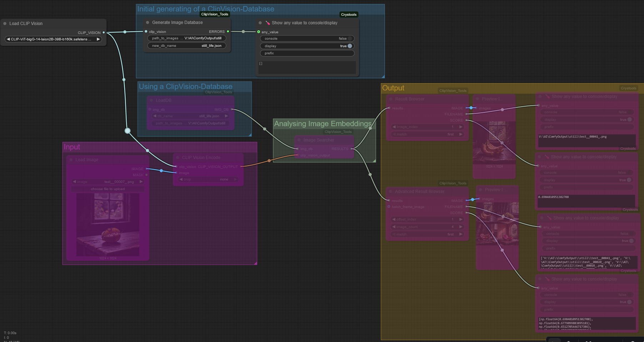
Task: Click the IMAGE output socket on Load Image
Action: click(x=147, y=169)
